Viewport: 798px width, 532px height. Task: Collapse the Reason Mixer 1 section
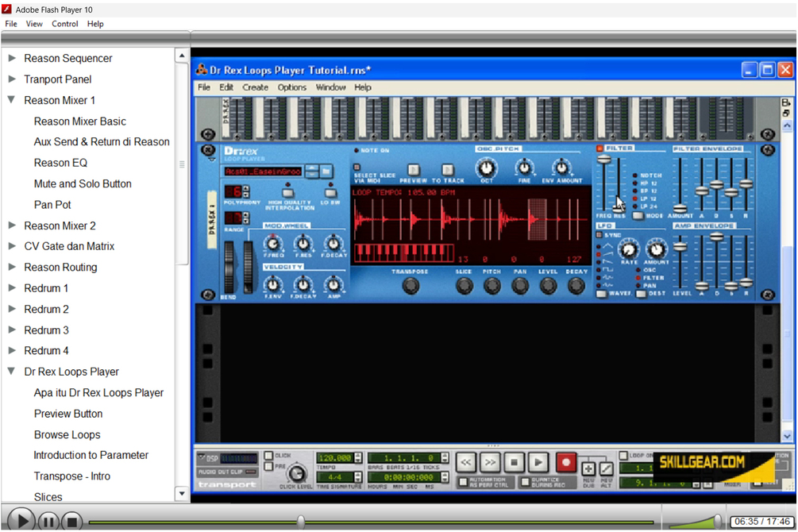coord(11,100)
